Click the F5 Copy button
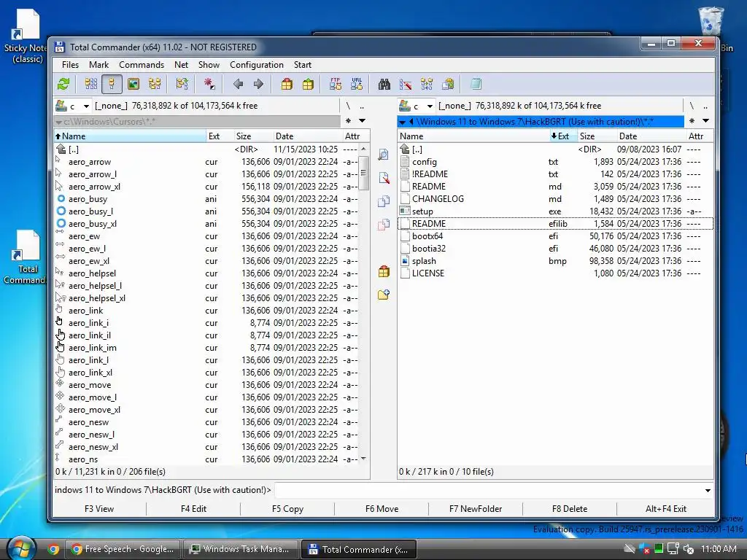 (287, 508)
